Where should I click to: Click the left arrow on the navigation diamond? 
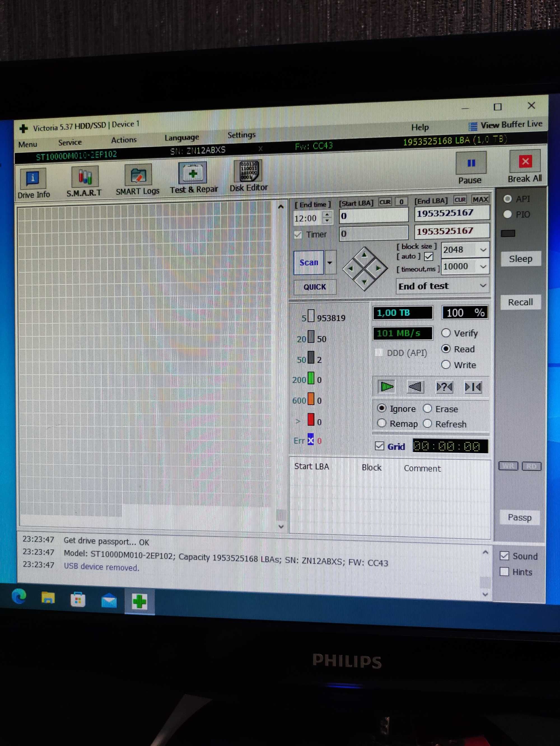click(351, 269)
